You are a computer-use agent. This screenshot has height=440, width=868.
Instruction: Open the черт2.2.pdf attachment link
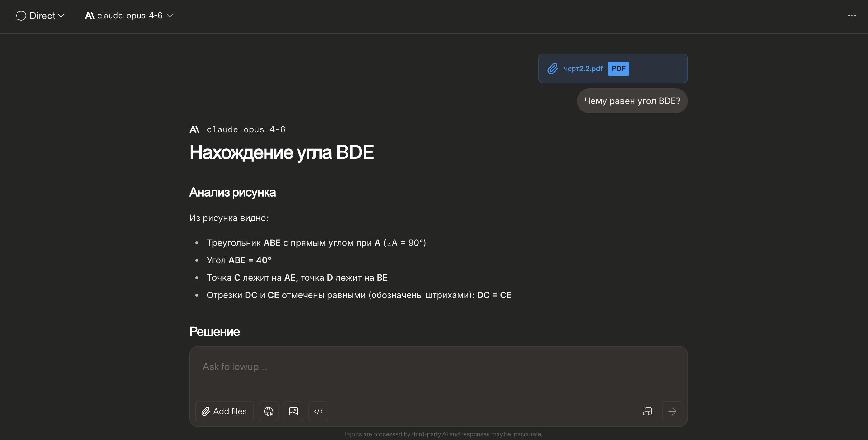(x=583, y=69)
